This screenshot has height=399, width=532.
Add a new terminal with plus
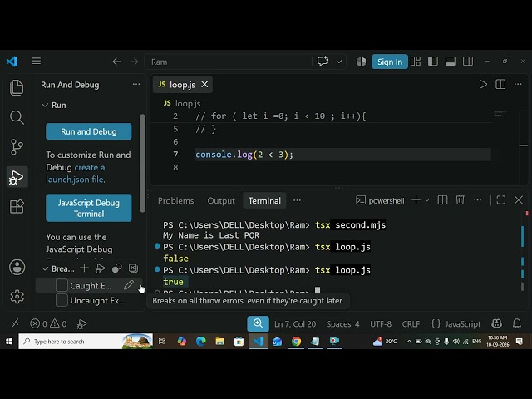pos(416,199)
